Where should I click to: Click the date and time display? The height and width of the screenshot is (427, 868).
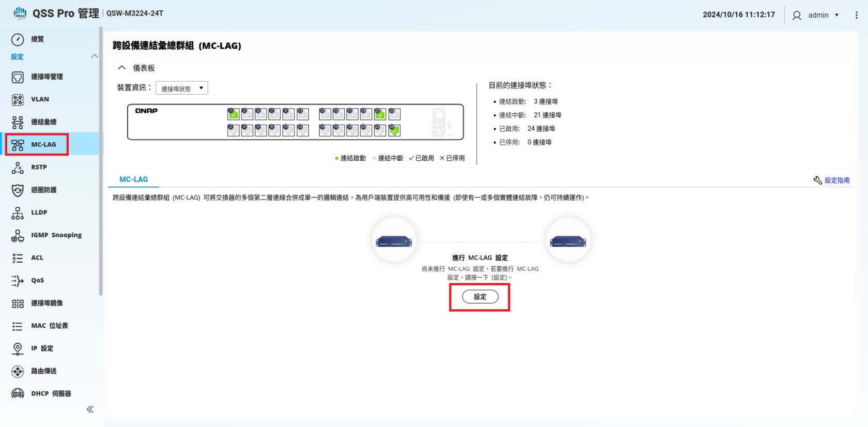pyautogui.click(x=739, y=15)
